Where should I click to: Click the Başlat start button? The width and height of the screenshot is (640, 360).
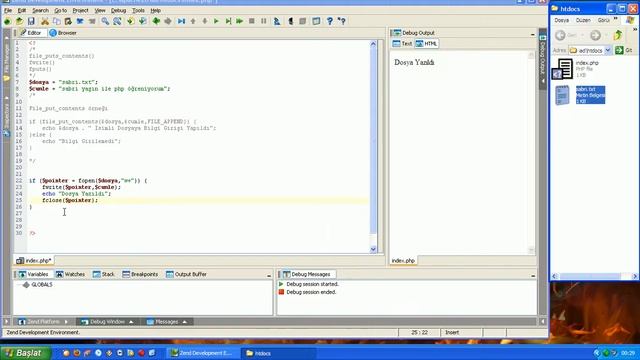click(25, 353)
